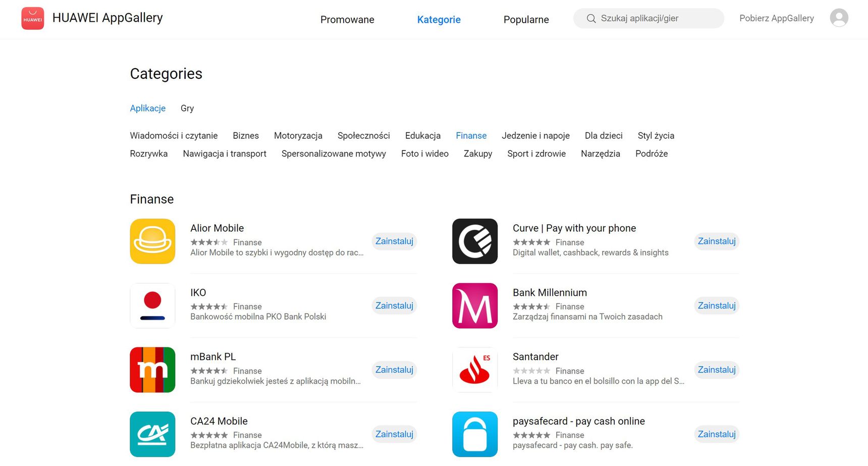Click the user profile avatar icon

pos(839,18)
